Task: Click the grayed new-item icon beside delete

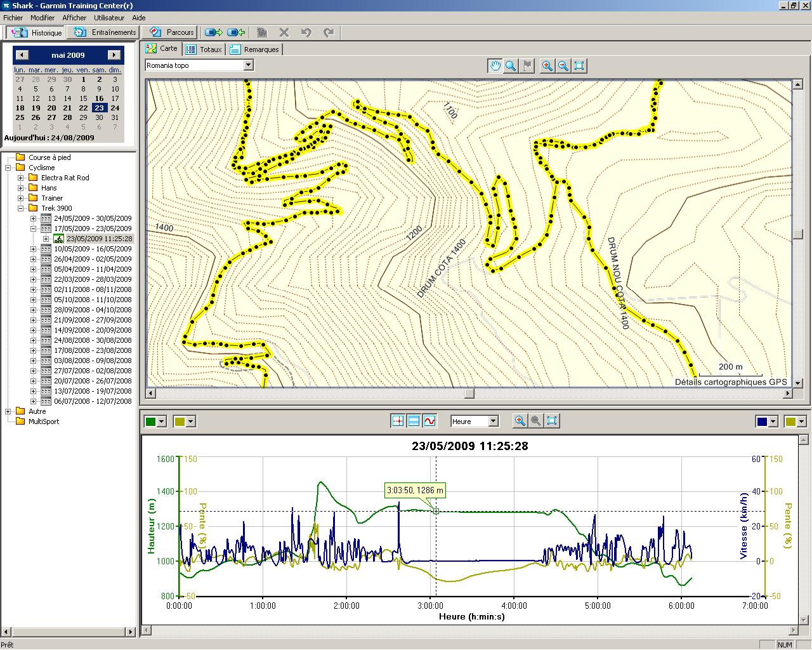Action: click(262, 32)
